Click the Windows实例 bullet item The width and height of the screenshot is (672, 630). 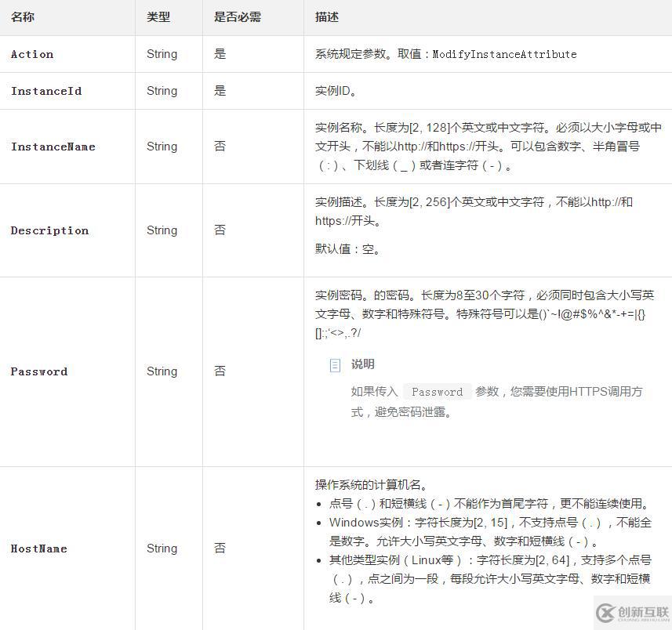490,532
